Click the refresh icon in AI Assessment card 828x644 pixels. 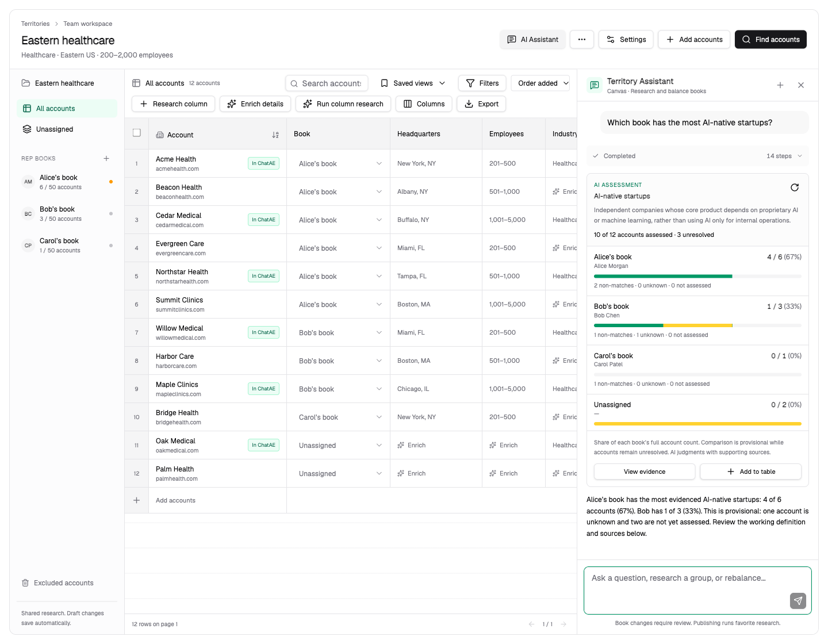pyautogui.click(x=795, y=187)
